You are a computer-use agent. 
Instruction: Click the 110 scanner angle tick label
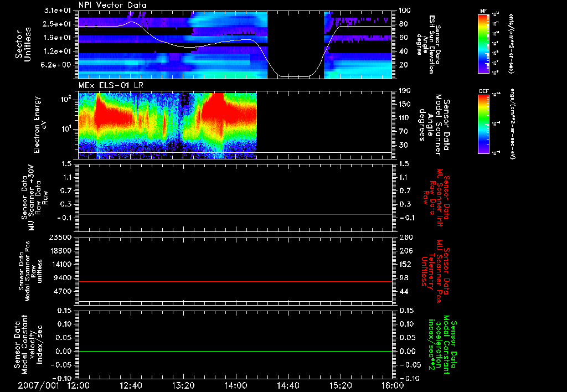(405, 118)
